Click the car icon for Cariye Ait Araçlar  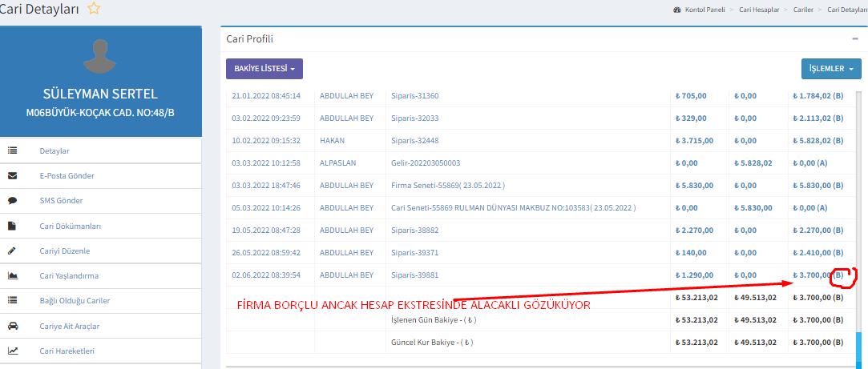coord(12,326)
